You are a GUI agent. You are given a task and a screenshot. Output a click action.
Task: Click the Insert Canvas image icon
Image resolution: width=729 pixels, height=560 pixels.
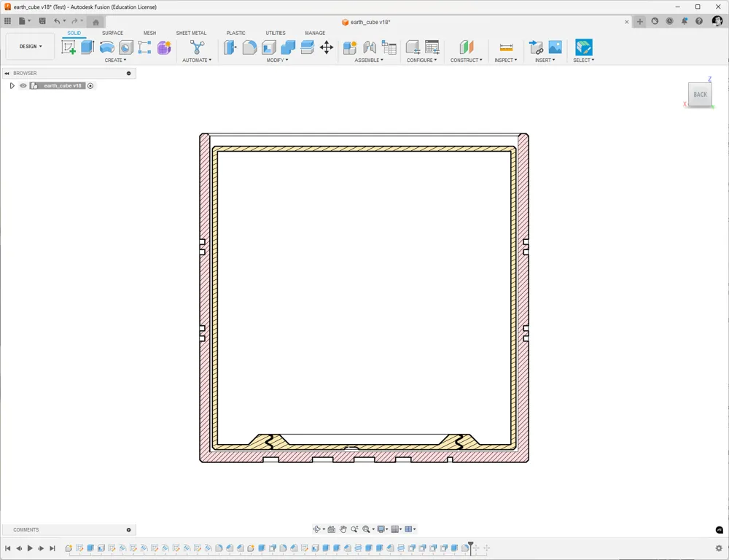coord(555,47)
